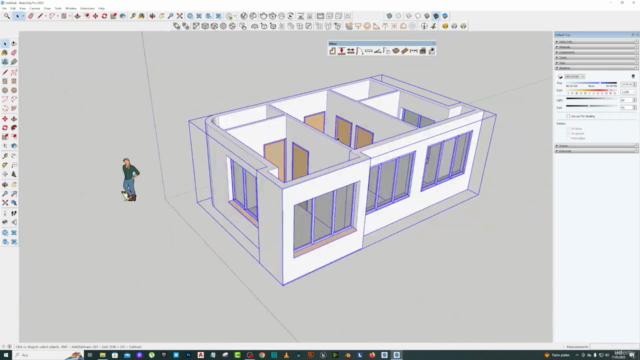Pick the Rotate tool in left toolbar
640x360 pixels.
click(5, 128)
